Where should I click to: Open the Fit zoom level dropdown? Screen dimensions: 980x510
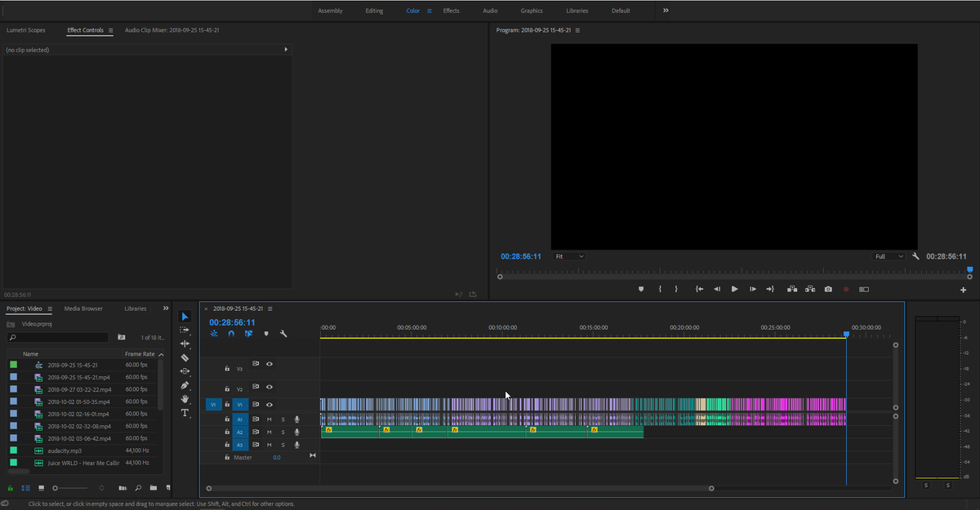pos(569,256)
